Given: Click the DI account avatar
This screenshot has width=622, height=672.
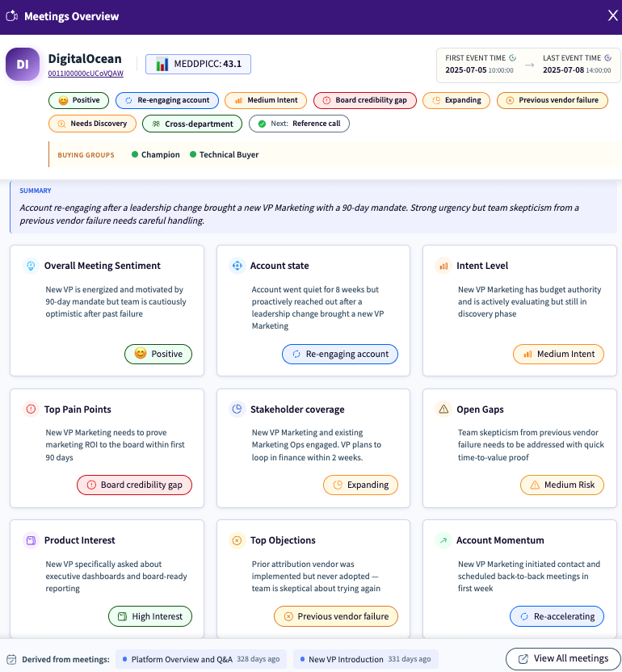Looking at the screenshot, I should coord(23,65).
